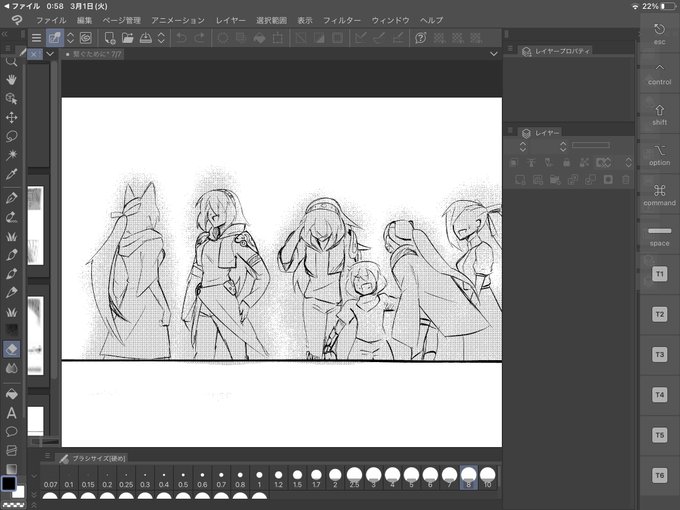The image size is (680, 510).
Task: Toggle the shift modifier key
Action: [659, 115]
